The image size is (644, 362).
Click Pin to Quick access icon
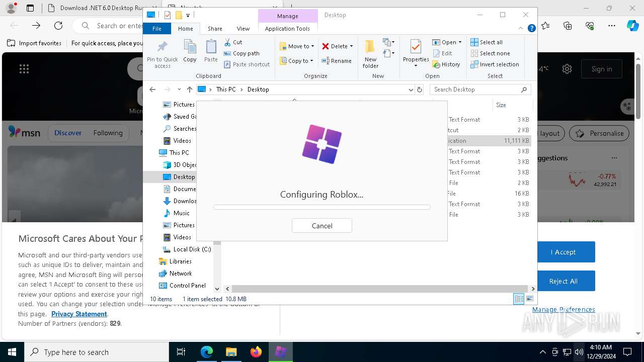[x=162, y=54]
